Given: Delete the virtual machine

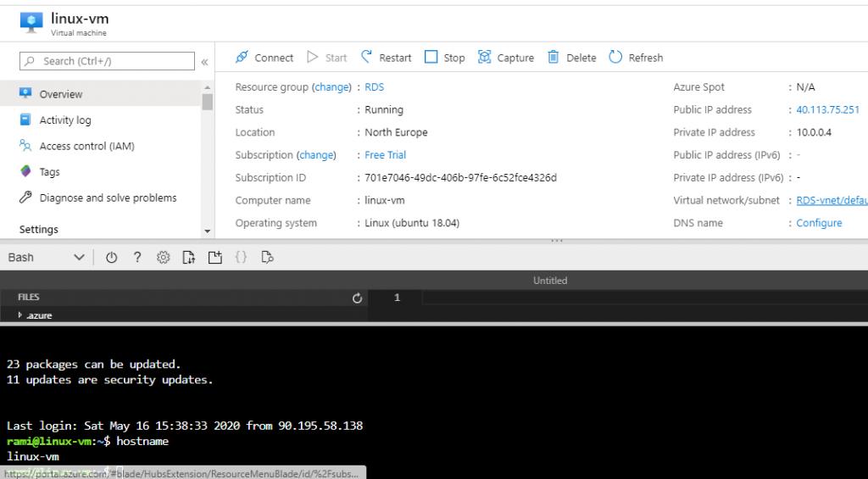Looking at the screenshot, I should point(572,58).
